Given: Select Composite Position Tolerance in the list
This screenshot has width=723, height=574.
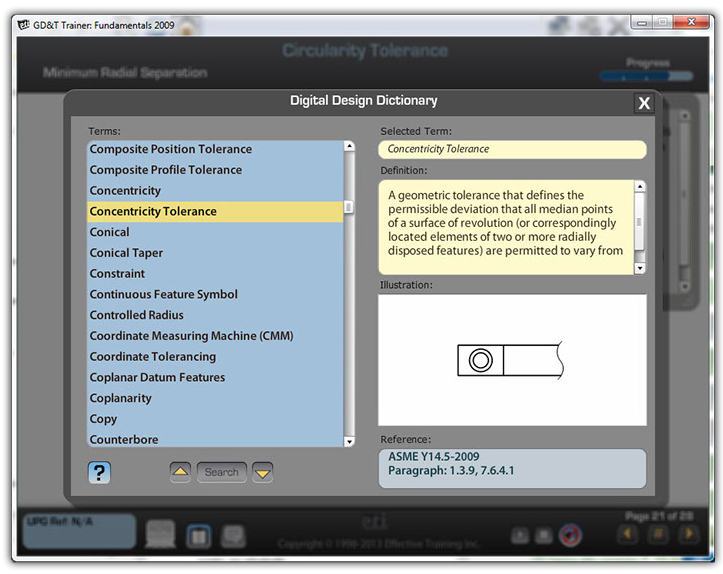Looking at the screenshot, I should click(x=170, y=149).
